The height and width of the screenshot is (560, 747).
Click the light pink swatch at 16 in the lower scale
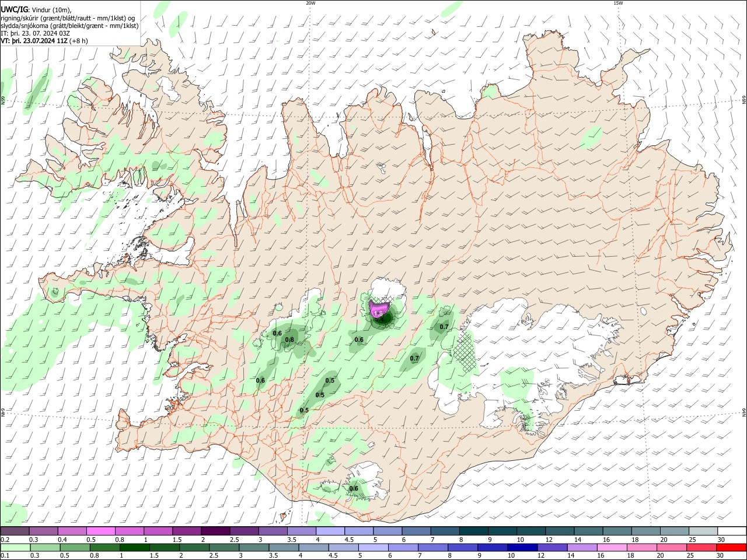611,547
